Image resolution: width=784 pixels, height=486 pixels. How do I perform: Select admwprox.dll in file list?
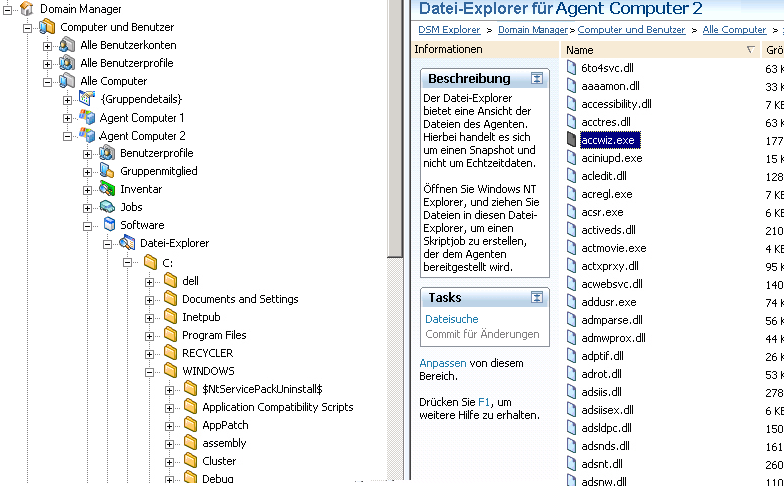click(x=613, y=338)
